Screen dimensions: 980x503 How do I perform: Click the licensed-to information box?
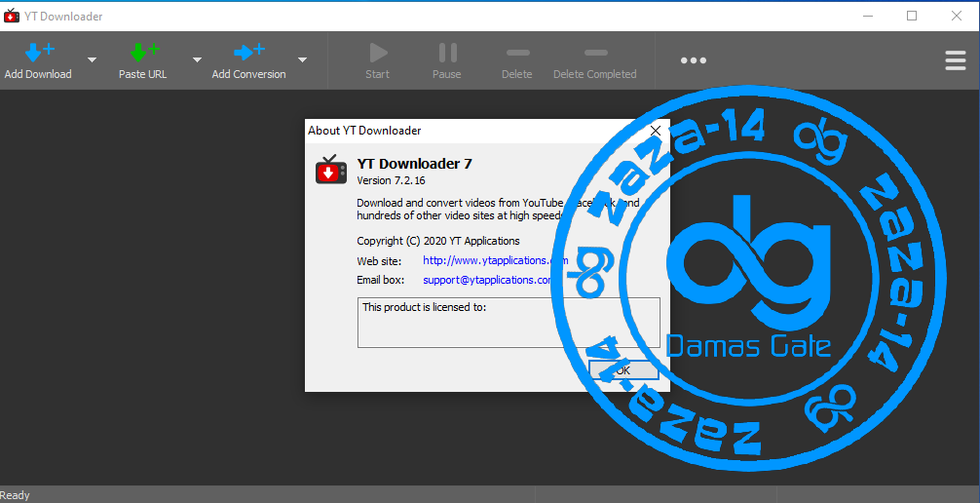click(x=509, y=323)
